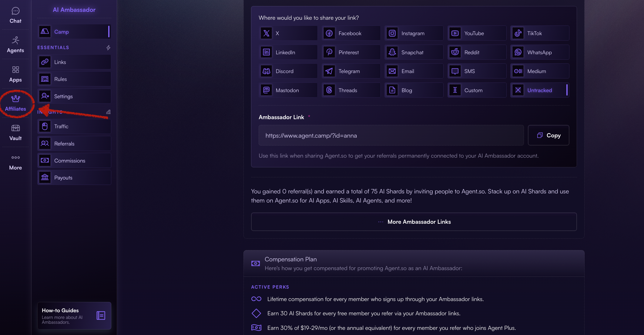This screenshot has width=644, height=335.
Task: Open the Commissions page
Action: [74, 161]
